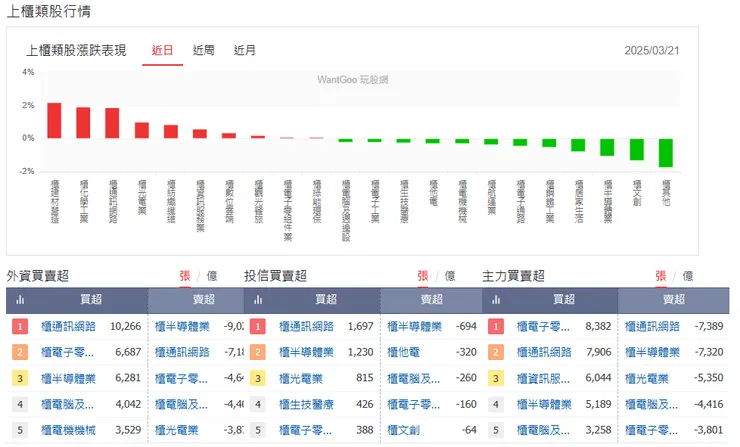
Task: Click the value 8,382 in 主力 table
Action: click(x=598, y=326)
